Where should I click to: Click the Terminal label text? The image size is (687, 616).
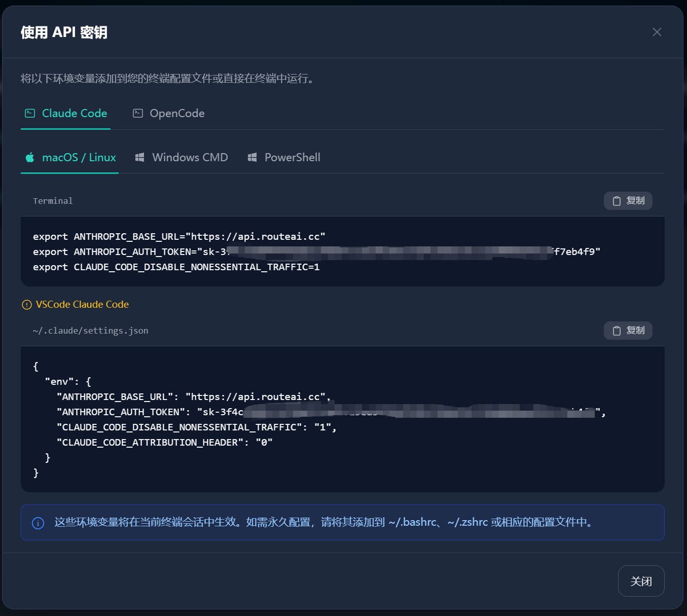53,201
